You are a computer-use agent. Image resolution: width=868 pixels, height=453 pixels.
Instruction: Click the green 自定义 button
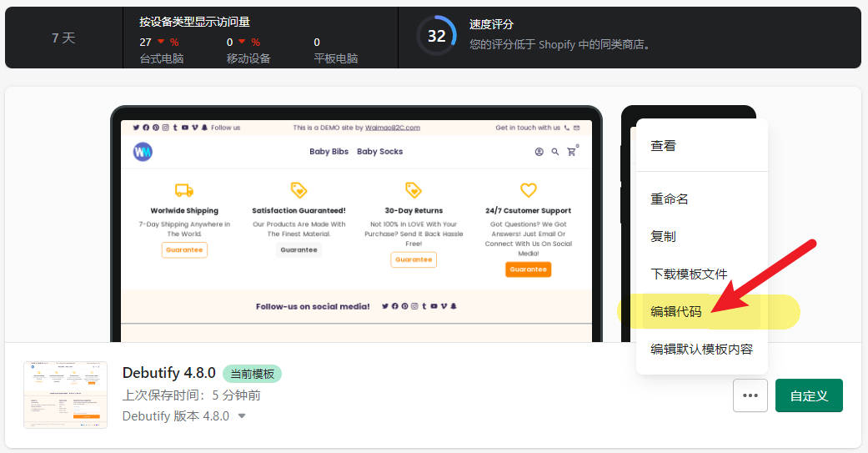click(809, 395)
